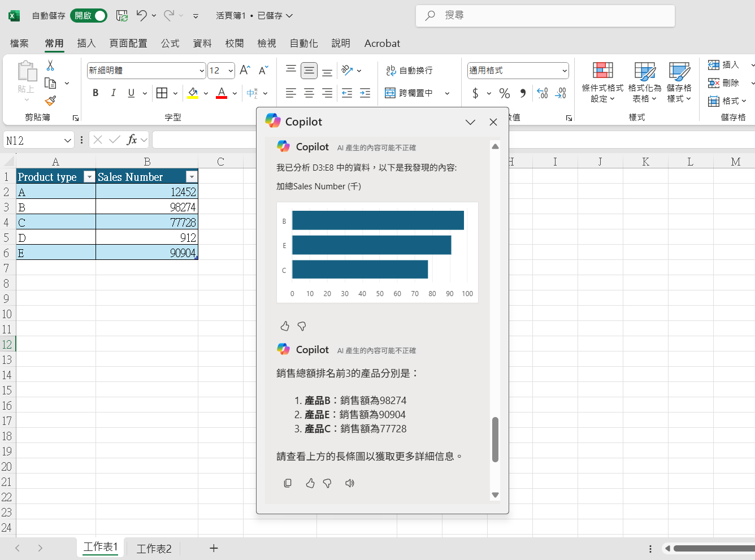755x560 pixels.
Task: Align text left icon
Action: coord(291,93)
